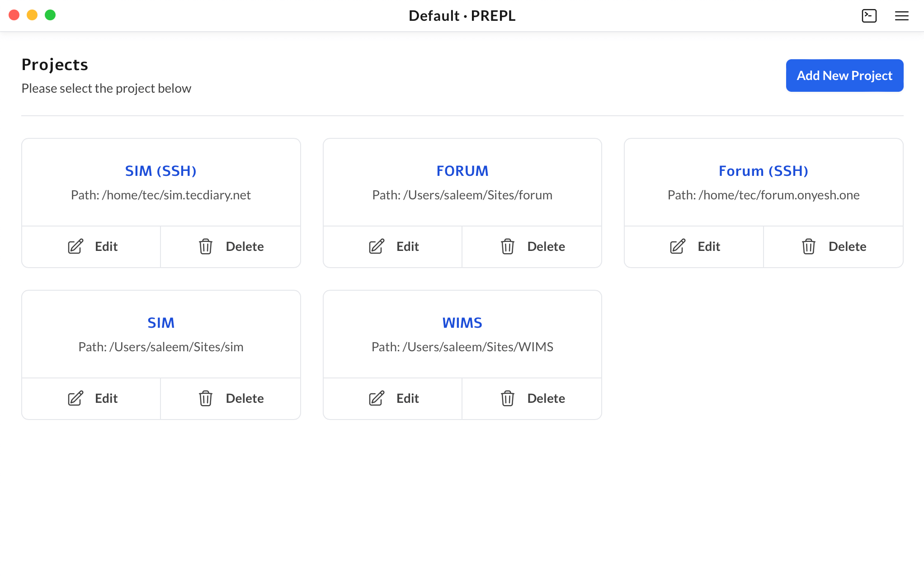Click pencil icon on Forum (SSH) card
Screen dimensions: 924x585
[x=678, y=246]
